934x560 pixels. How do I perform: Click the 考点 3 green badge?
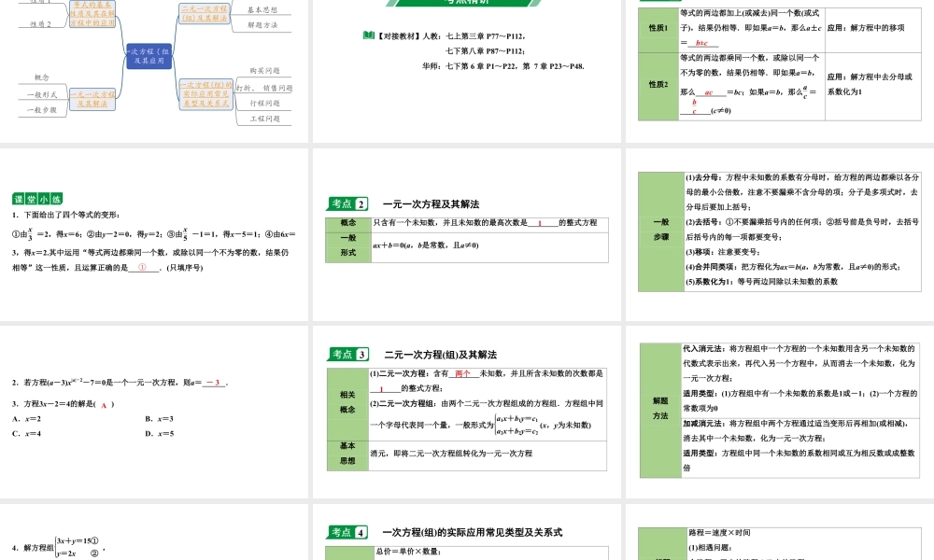pyautogui.click(x=348, y=355)
